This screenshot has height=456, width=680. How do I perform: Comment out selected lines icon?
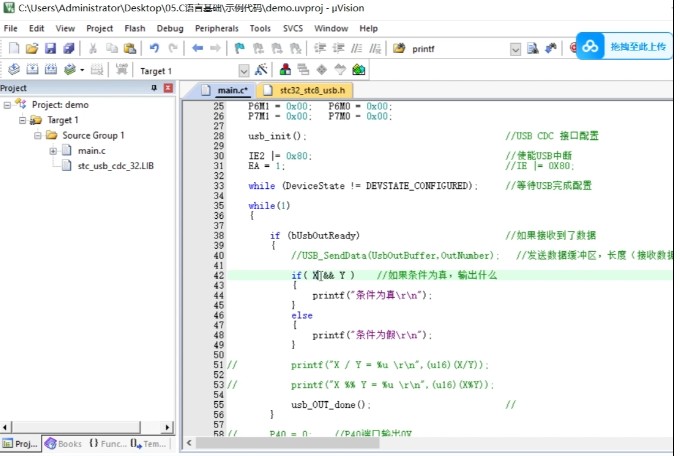pos(356,48)
